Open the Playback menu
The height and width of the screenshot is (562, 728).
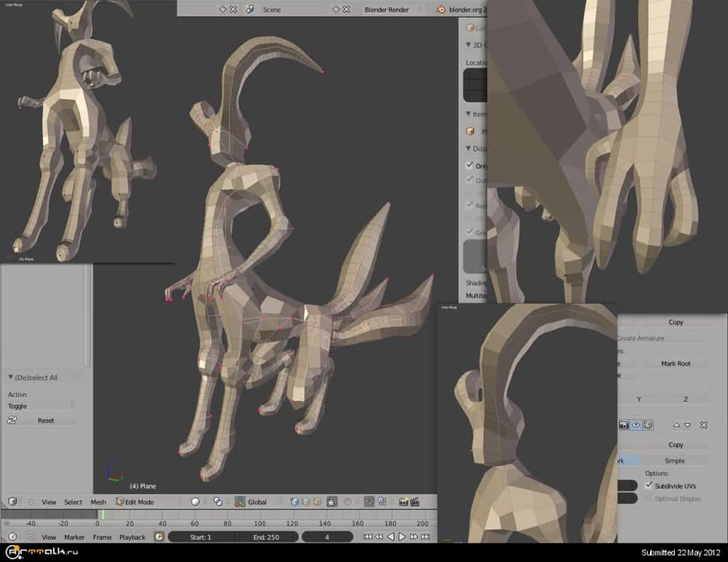tap(133, 537)
